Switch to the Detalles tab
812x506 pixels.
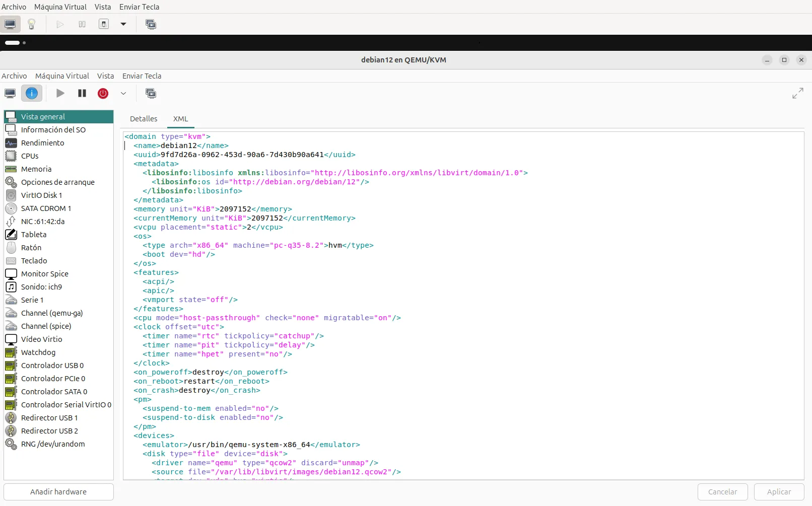tap(144, 119)
